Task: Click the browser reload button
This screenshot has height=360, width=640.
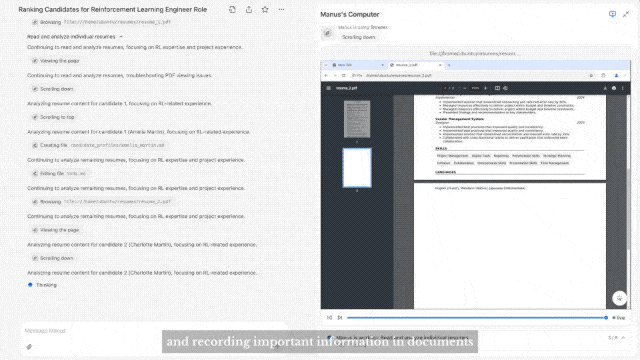Action: tap(344, 76)
